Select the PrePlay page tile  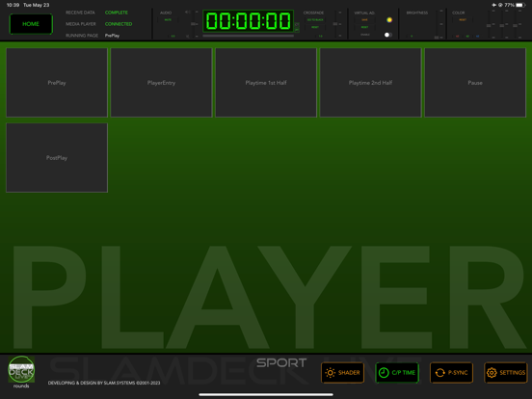pyautogui.click(x=57, y=83)
